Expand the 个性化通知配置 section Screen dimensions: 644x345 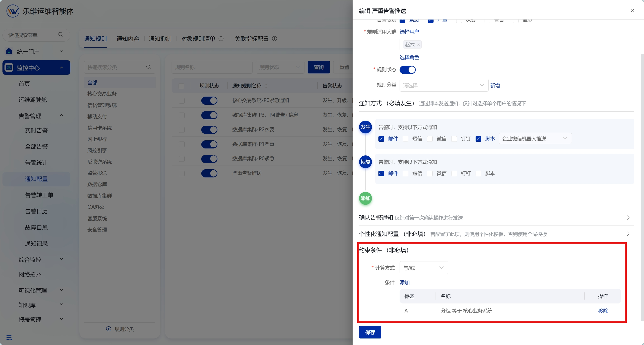628,234
